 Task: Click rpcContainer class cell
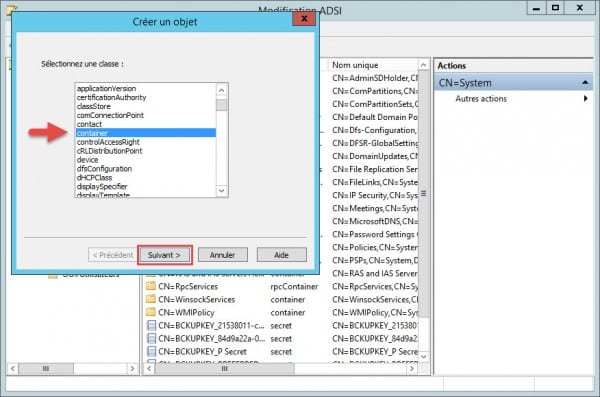[x=294, y=286]
